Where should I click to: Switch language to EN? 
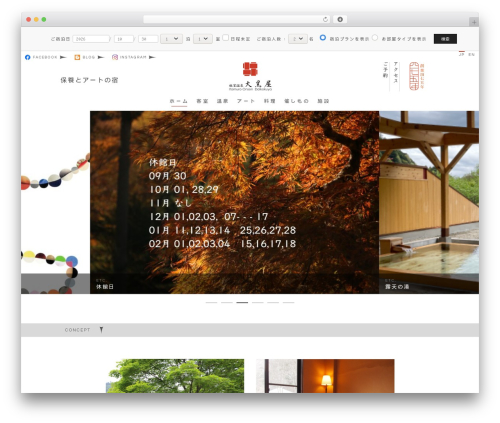coord(471,54)
